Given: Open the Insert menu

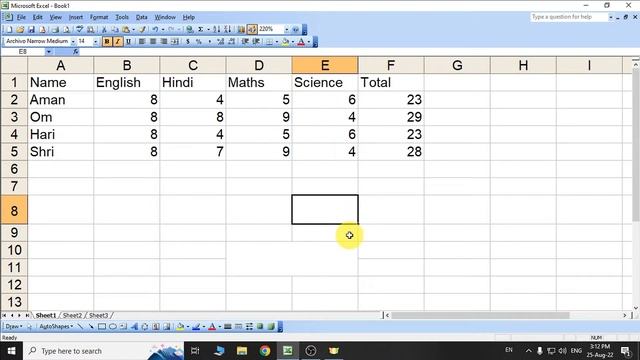Looking at the screenshot, I should click(x=76, y=17).
